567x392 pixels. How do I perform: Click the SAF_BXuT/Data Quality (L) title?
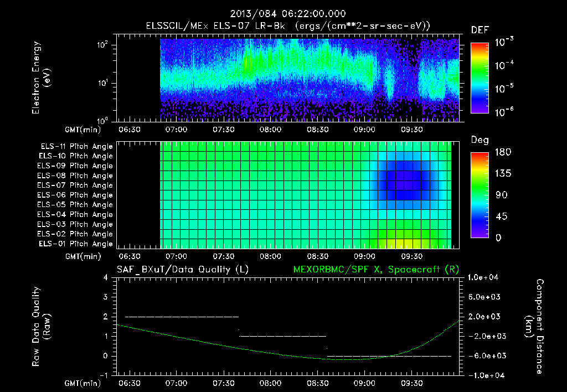tap(183, 270)
